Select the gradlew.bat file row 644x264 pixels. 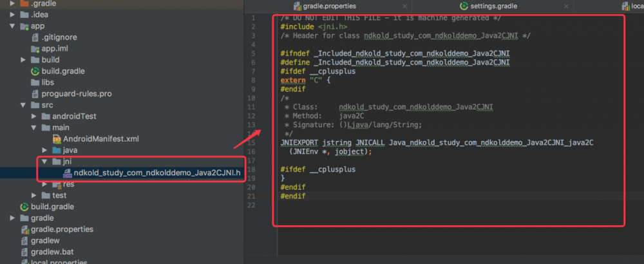point(52,252)
